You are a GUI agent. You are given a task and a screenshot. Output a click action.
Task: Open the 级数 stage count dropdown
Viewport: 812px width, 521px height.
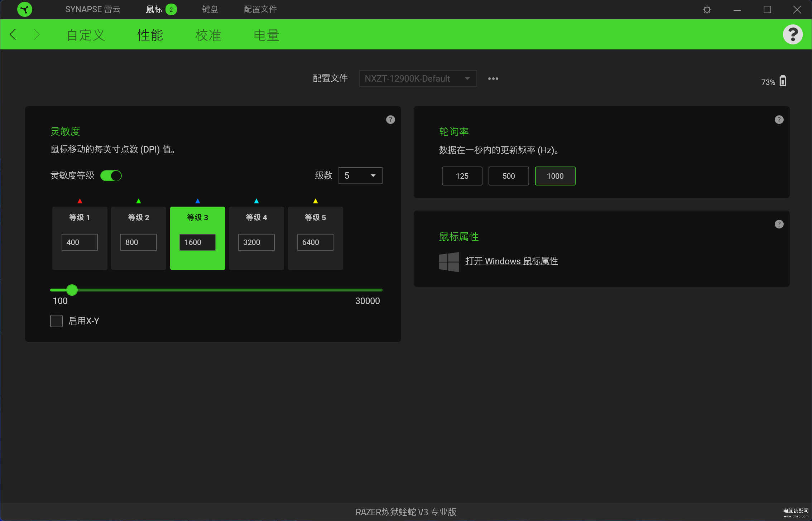click(x=360, y=175)
